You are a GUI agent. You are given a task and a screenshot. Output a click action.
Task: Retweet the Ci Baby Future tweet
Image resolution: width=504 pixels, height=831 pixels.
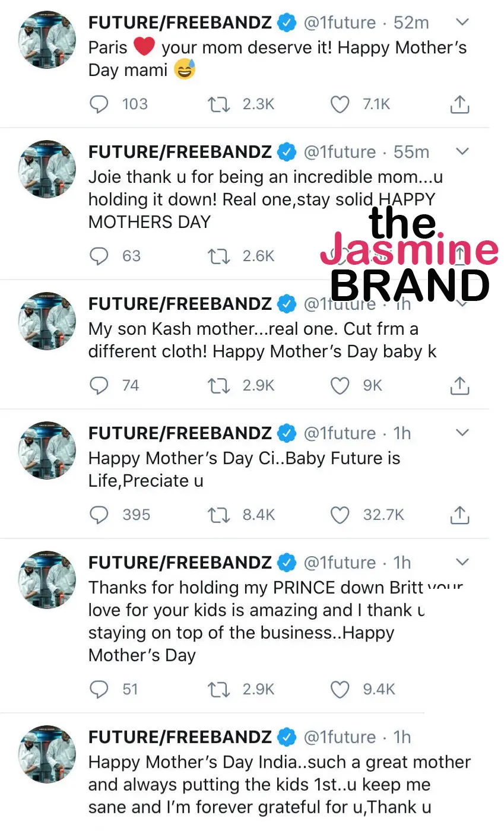click(x=218, y=515)
